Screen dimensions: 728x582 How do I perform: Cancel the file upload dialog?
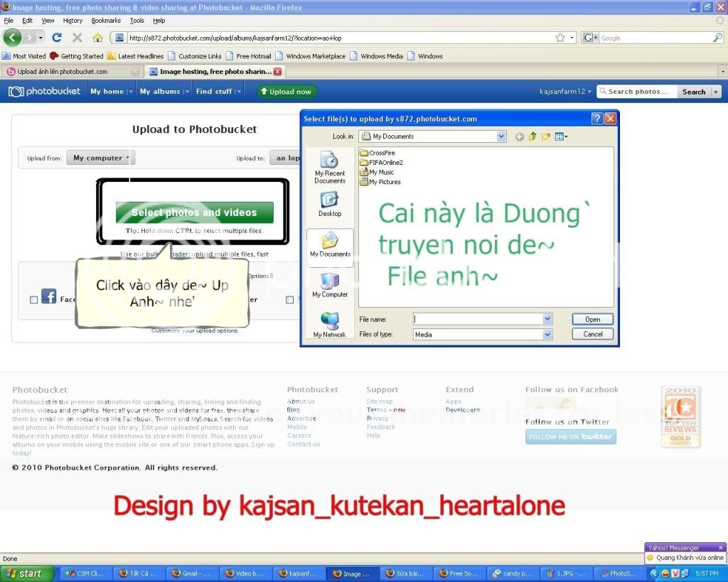(x=592, y=334)
